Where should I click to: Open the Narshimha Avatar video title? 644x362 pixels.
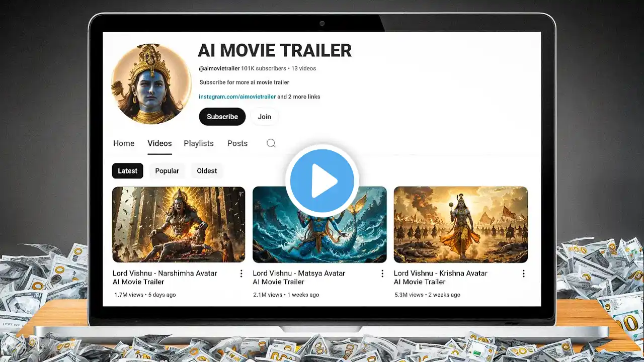(x=165, y=278)
